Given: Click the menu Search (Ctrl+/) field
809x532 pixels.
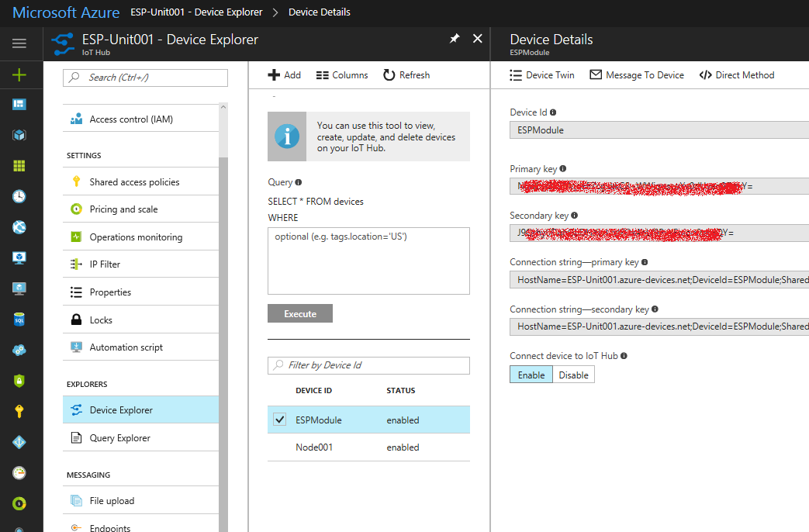Looking at the screenshot, I should tap(145, 78).
